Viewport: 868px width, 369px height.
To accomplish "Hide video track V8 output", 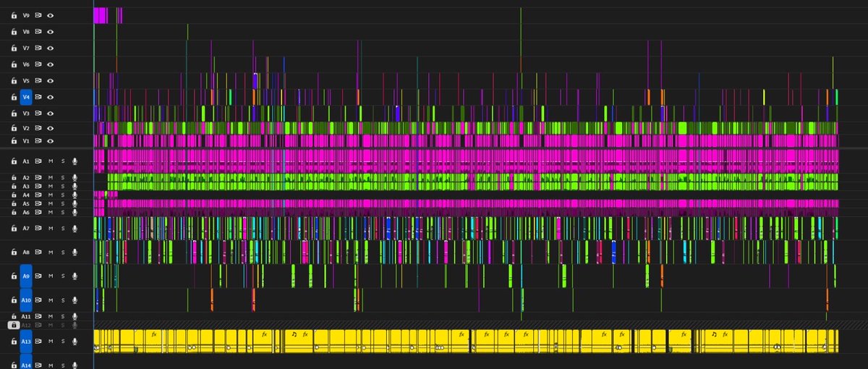I will click(51, 32).
